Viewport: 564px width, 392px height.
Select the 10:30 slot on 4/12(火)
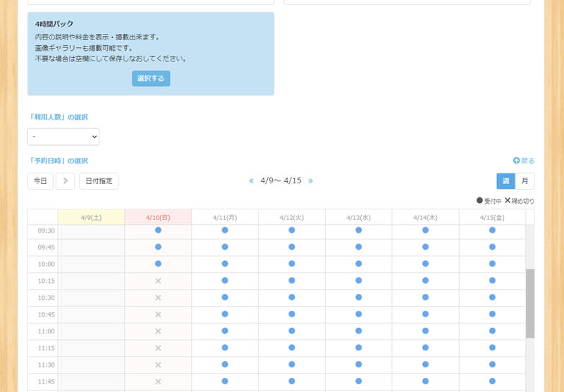click(292, 298)
